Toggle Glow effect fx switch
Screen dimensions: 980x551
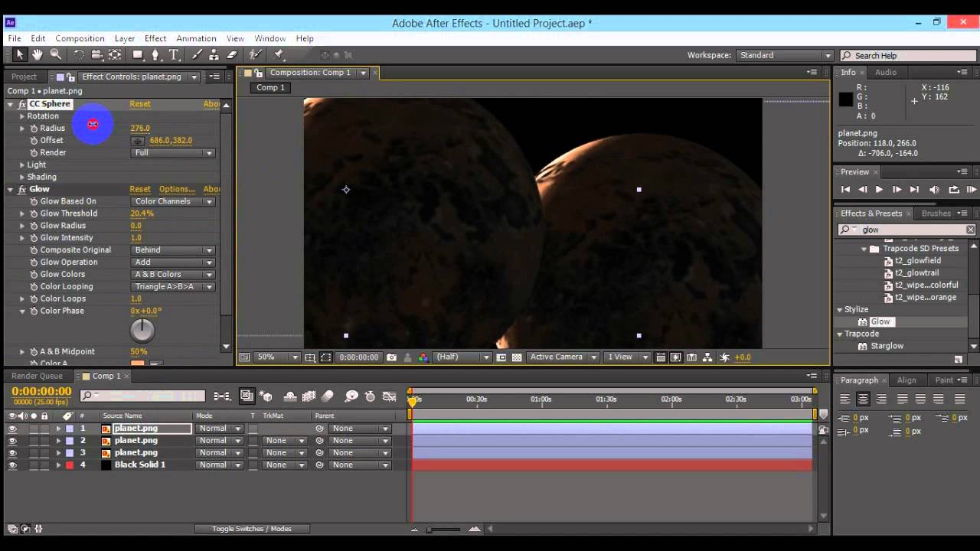(x=22, y=189)
